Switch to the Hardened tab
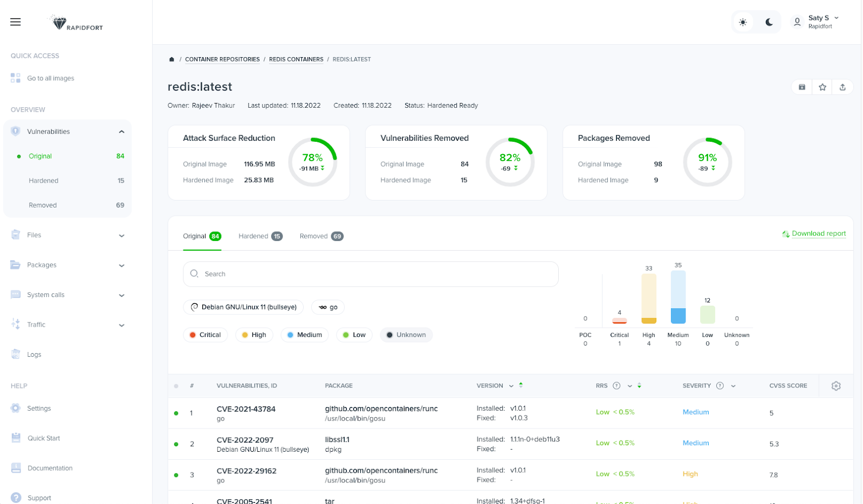Screen dimensions: 863x504 pos(261,236)
